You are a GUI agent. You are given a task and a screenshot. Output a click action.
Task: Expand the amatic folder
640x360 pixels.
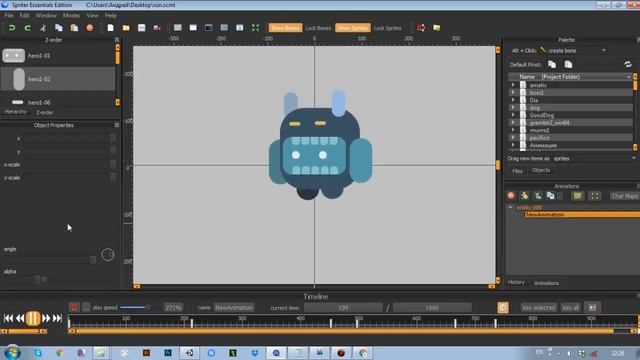coord(513,85)
